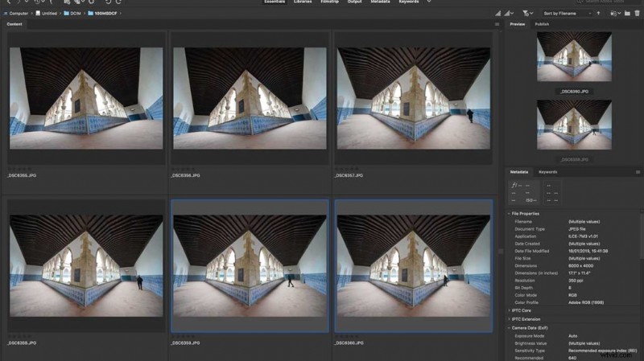Click Color Profile value Adobe RGB (1998)
This screenshot has width=644, height=361.
[586, 303]
